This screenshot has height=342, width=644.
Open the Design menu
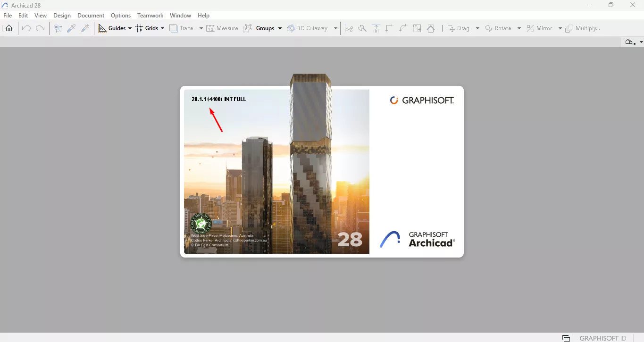point(62,16)
